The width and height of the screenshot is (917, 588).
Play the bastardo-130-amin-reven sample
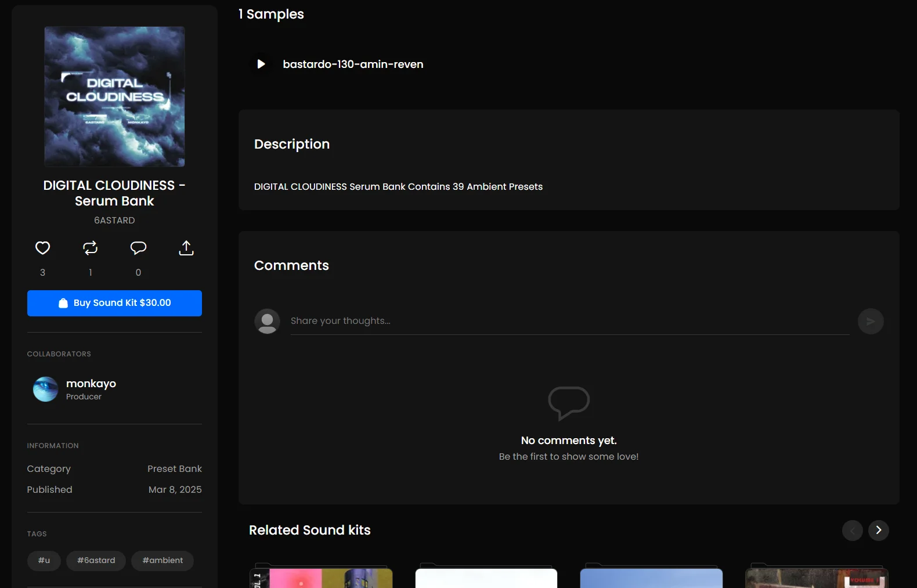261,64
